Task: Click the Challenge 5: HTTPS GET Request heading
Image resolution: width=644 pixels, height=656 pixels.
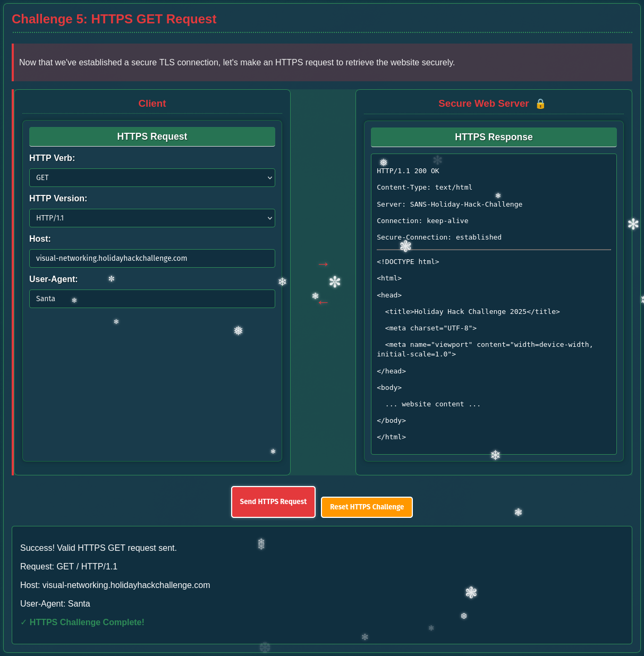Action: [114, 19]
